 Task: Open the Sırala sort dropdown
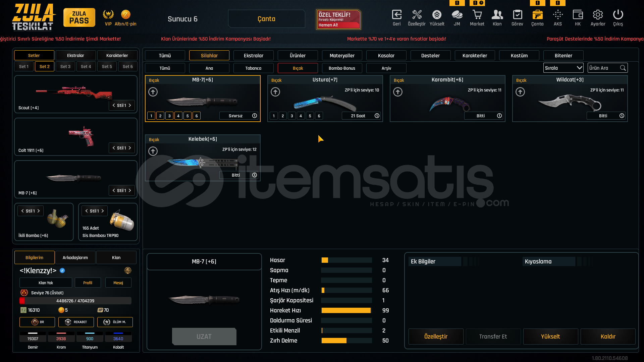[563, 68]
